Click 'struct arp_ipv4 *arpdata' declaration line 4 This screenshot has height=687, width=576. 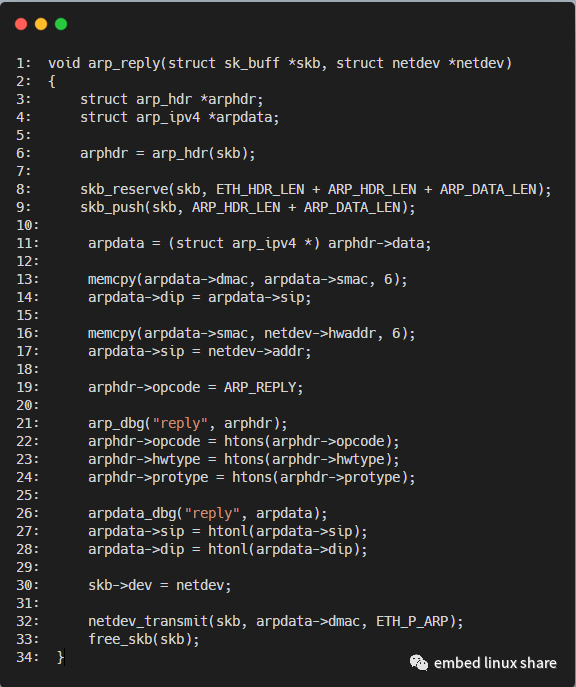coord(180,117)
